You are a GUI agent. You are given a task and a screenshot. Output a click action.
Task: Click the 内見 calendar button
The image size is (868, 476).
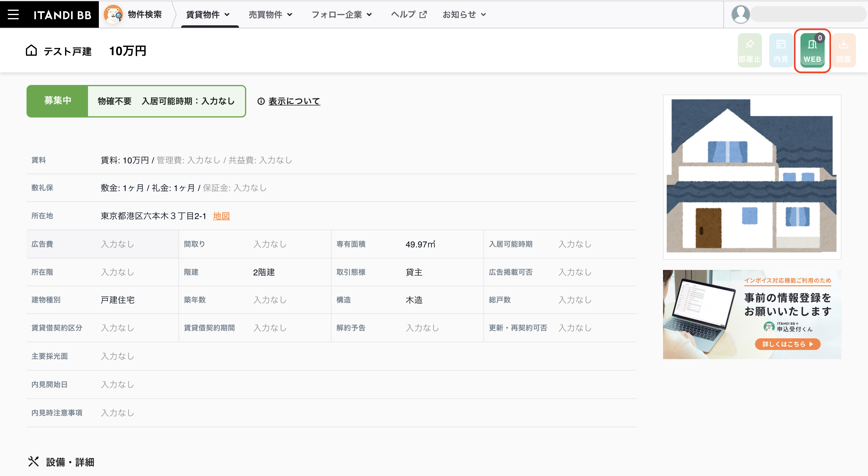point(781,51)
